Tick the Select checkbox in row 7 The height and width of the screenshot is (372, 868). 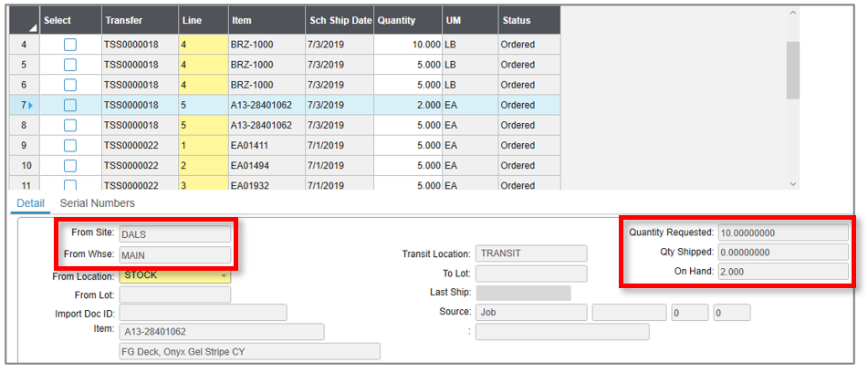coord(70,105)
